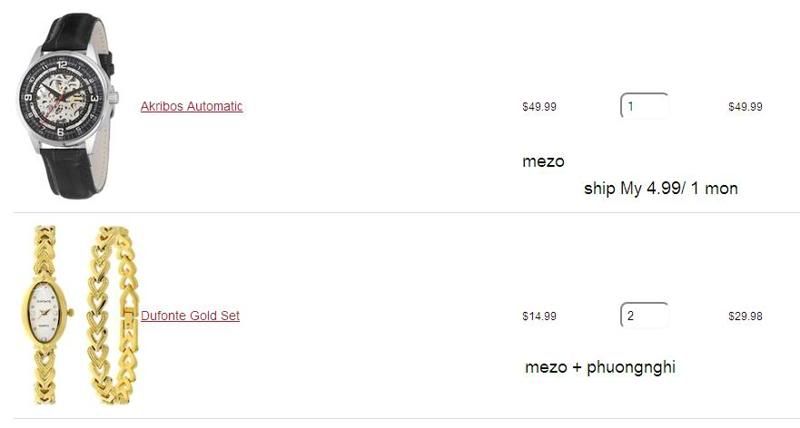This screenshot has width=800, height=428.
Task: Click the 'mezo' note under Akribos
Action: 544,161
